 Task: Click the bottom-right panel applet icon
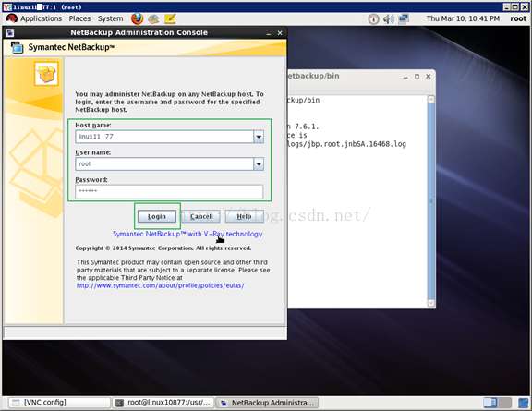(524, 403)
